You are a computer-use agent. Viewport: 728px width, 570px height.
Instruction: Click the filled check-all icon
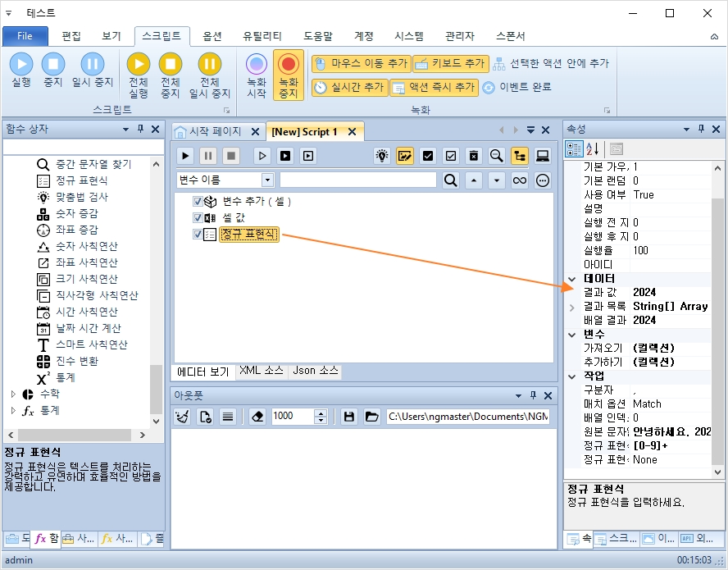(428, 156)
